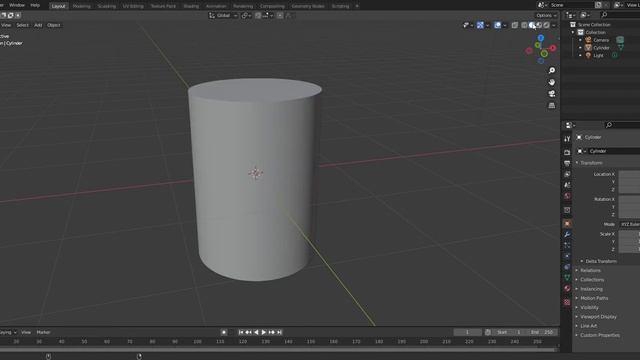Toggle proportional editing
The width and height of the screenshot is (640, 360).
tap(280, 16)
